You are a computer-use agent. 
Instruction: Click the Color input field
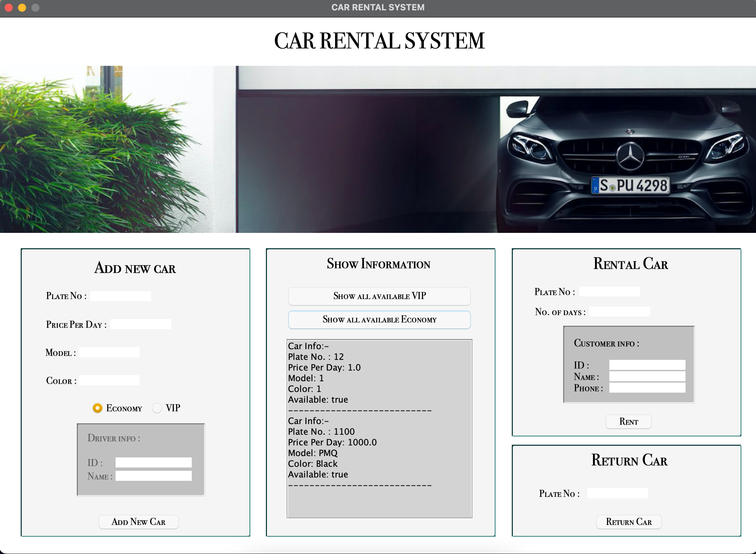[x=109, y=380]
